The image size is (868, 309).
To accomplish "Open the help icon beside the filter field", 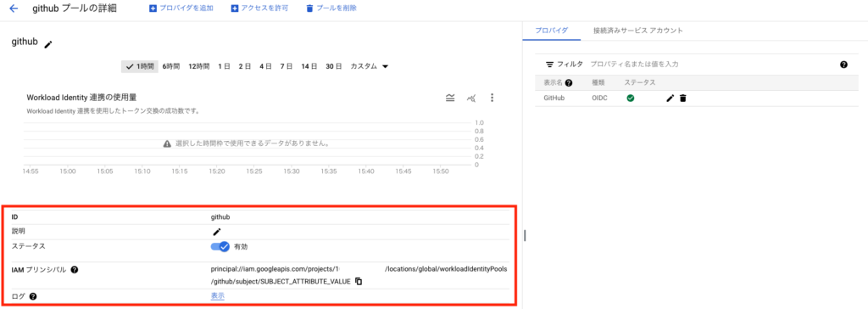I will click(843, 65).
